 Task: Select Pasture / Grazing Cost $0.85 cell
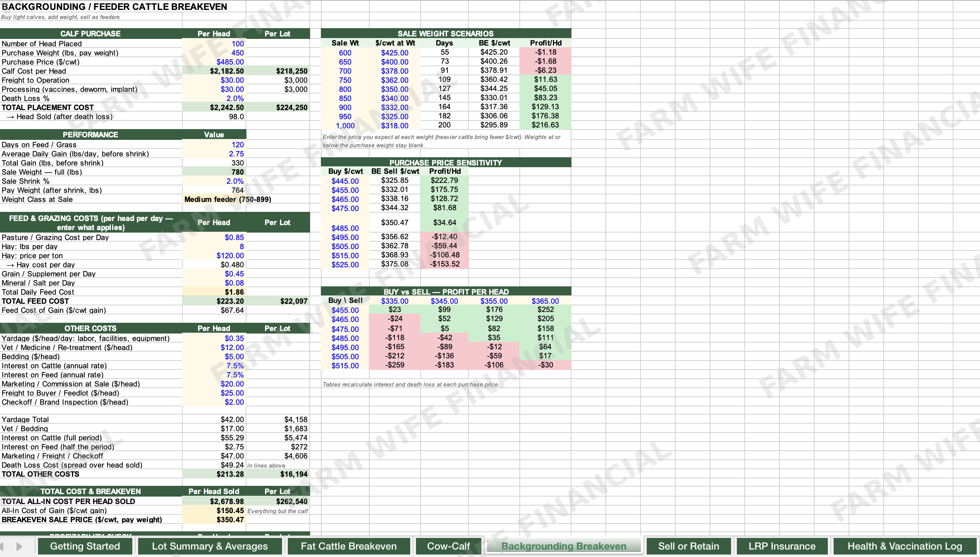214,237
